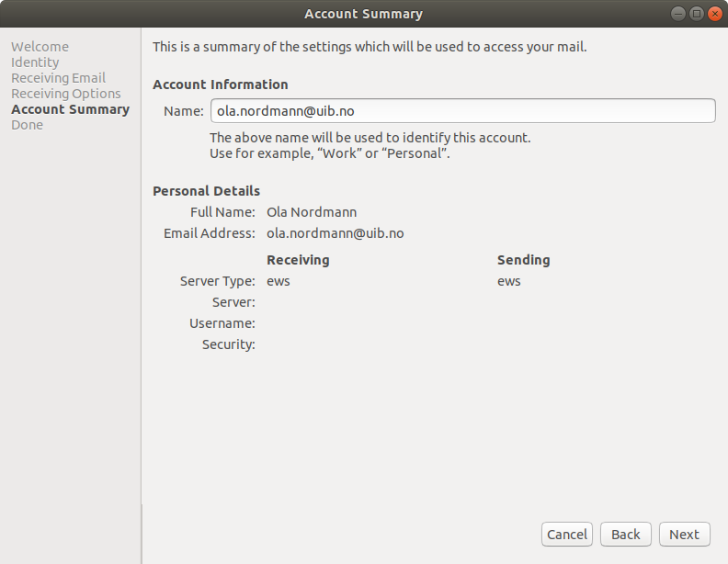Select the Identity step in sidebar

click(35, 62)
